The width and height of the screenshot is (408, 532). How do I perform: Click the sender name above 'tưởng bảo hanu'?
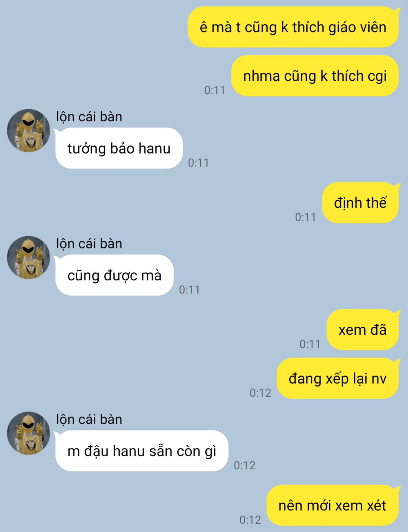pyautogui.click(x=89, y=117)
